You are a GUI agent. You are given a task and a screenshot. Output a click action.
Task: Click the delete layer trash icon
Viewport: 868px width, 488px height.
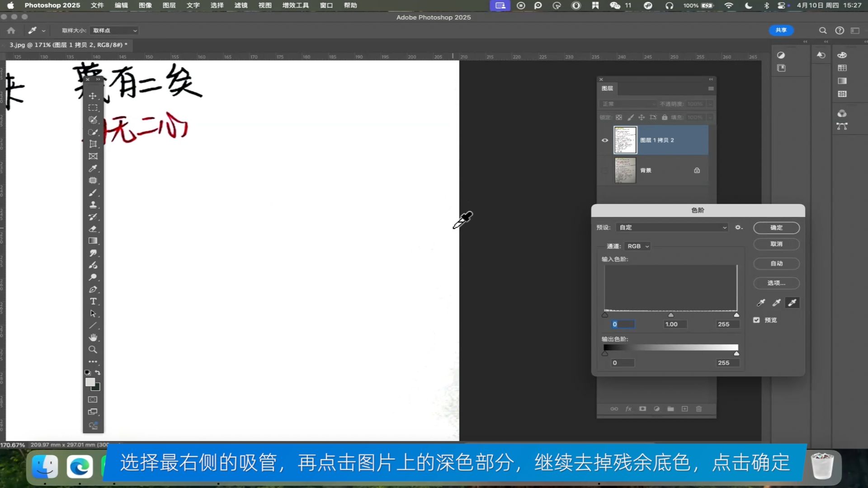click(699, 409)
